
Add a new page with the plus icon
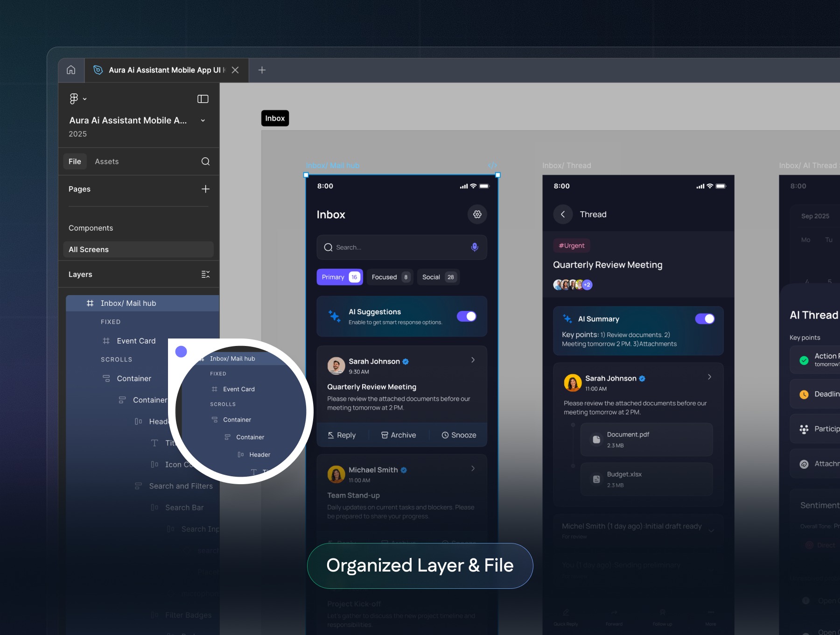[205, 189]
